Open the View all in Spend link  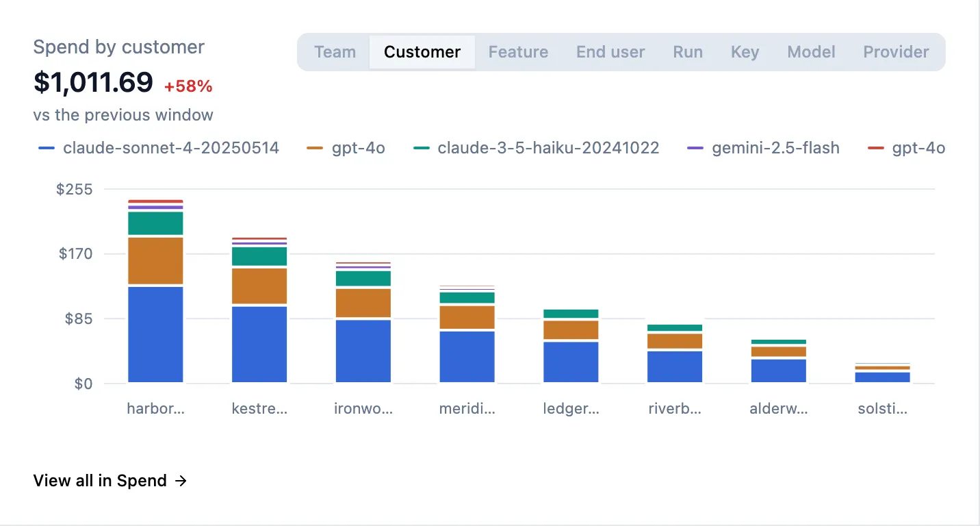click(x=110, y=481)
